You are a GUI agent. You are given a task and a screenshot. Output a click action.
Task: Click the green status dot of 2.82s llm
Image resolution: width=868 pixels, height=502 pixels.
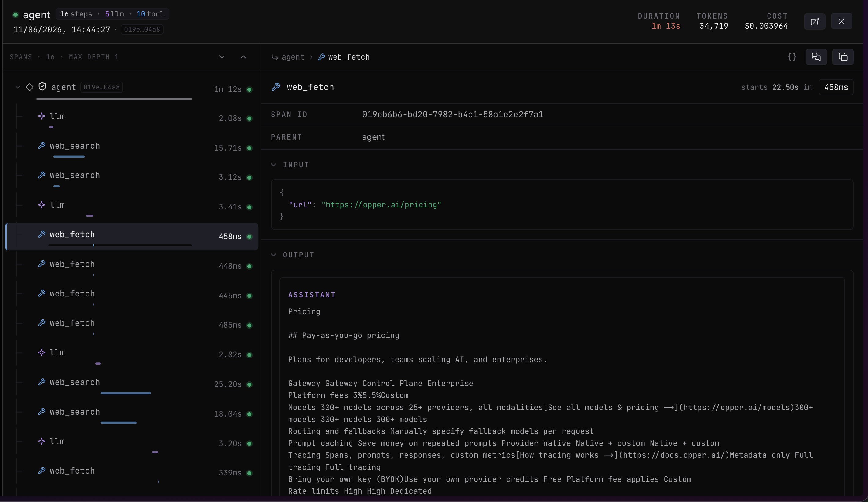pos(250,355)
